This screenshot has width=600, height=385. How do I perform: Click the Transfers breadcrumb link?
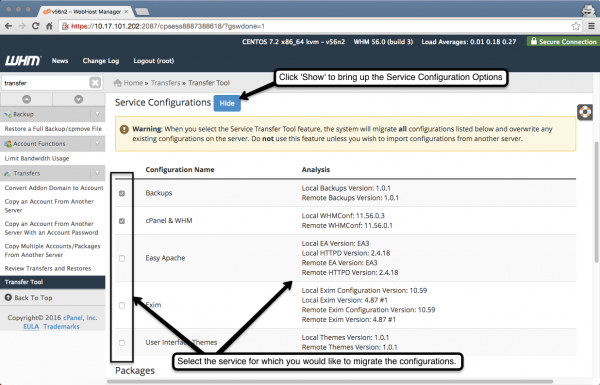(165, 83)
